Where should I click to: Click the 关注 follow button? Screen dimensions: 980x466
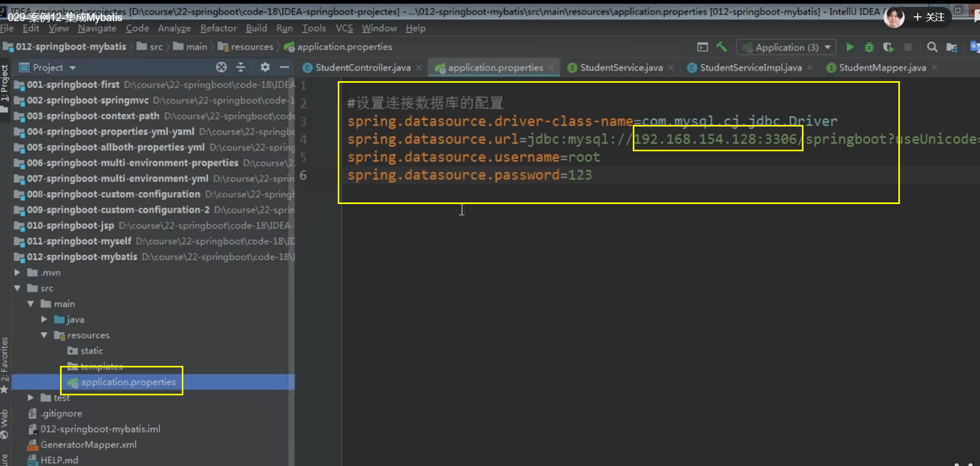929,17
